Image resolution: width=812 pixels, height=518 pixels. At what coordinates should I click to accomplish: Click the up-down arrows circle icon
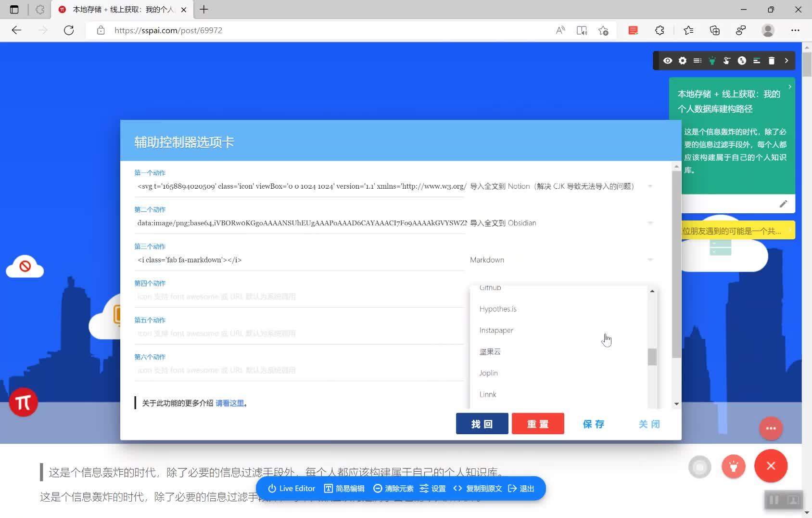[x=742, y=61]
